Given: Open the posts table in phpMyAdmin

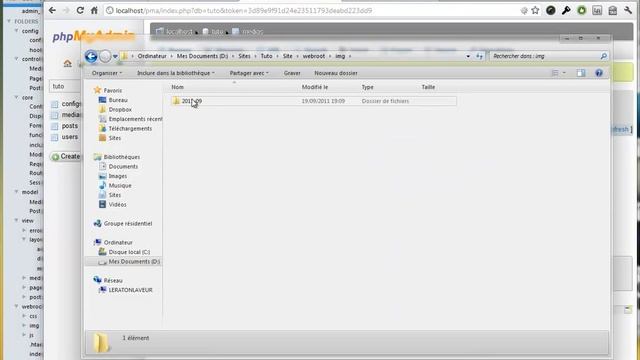Looking at the screenshot, I should point(69,126).
